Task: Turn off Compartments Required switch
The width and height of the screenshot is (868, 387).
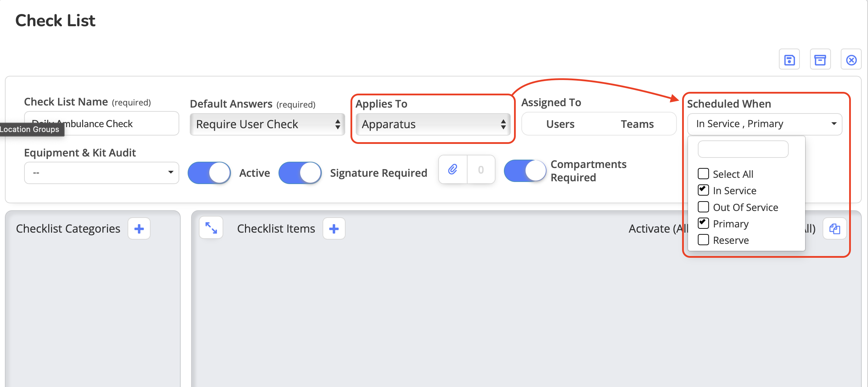Action: [x=525, y=171]
